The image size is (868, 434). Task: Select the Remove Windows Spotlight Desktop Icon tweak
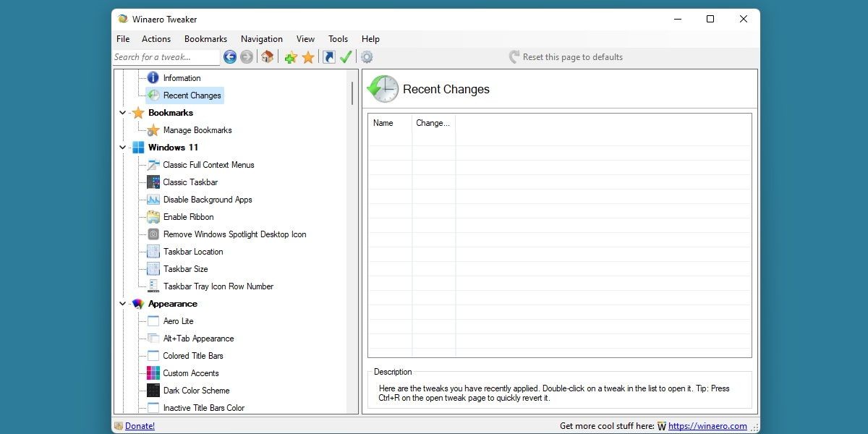[234, 234]
